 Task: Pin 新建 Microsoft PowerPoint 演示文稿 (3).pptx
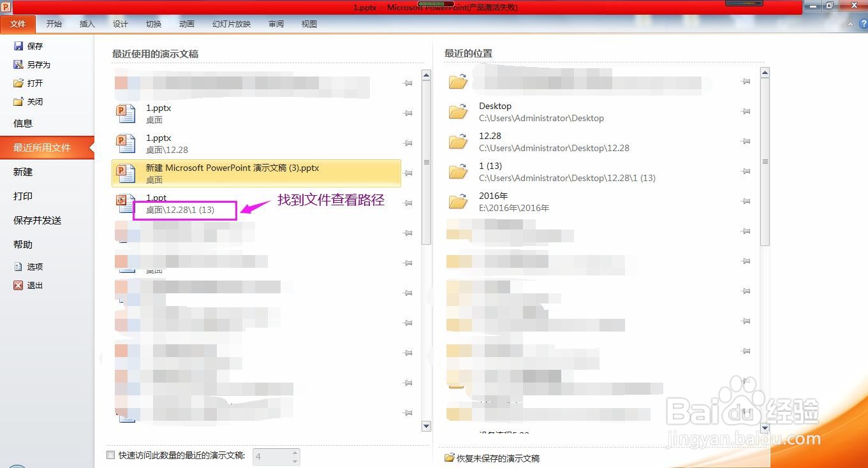click(x=408, y=173)
